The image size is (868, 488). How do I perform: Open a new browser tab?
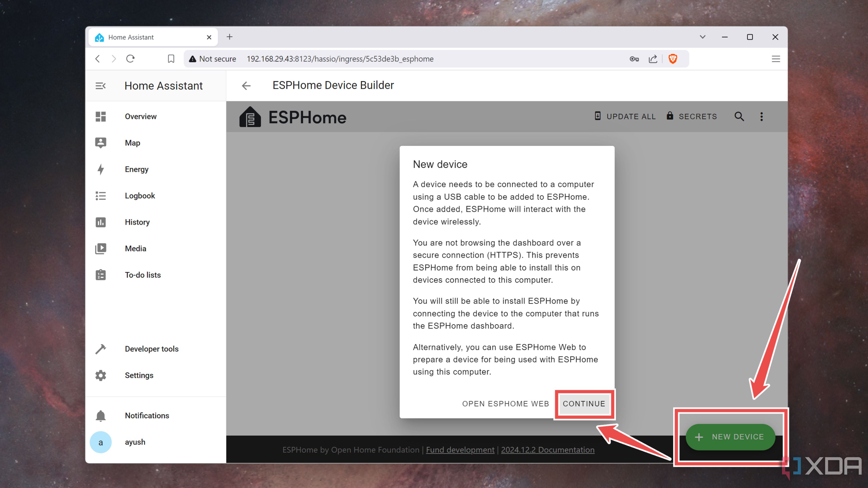(229, 37)
